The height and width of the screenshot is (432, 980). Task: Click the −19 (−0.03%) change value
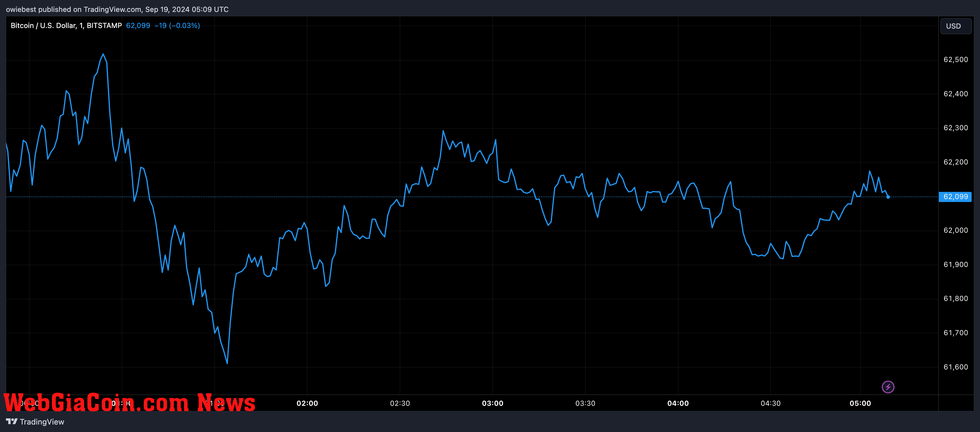[177, 25]
